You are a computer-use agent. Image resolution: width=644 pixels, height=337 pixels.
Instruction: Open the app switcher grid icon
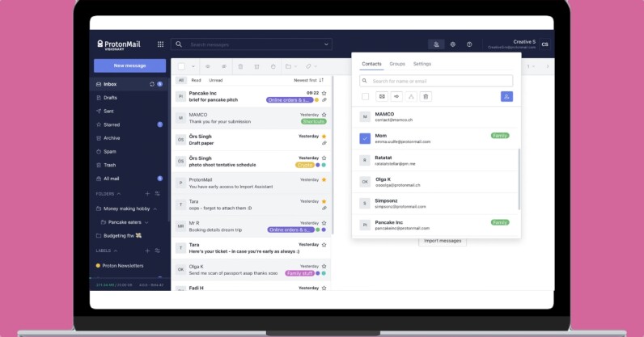(x=160, y=44)
